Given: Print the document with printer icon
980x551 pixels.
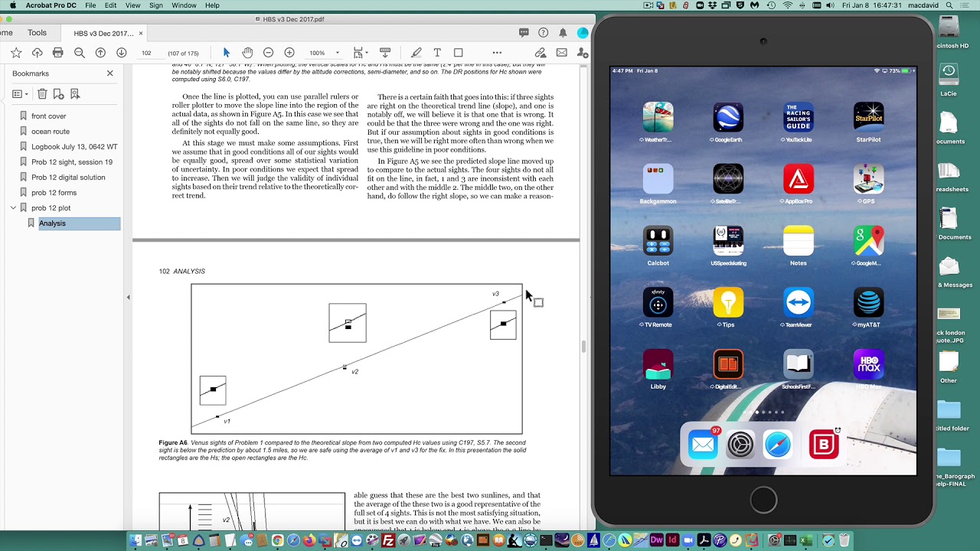Looking at the screenshot, I should 58,53.
